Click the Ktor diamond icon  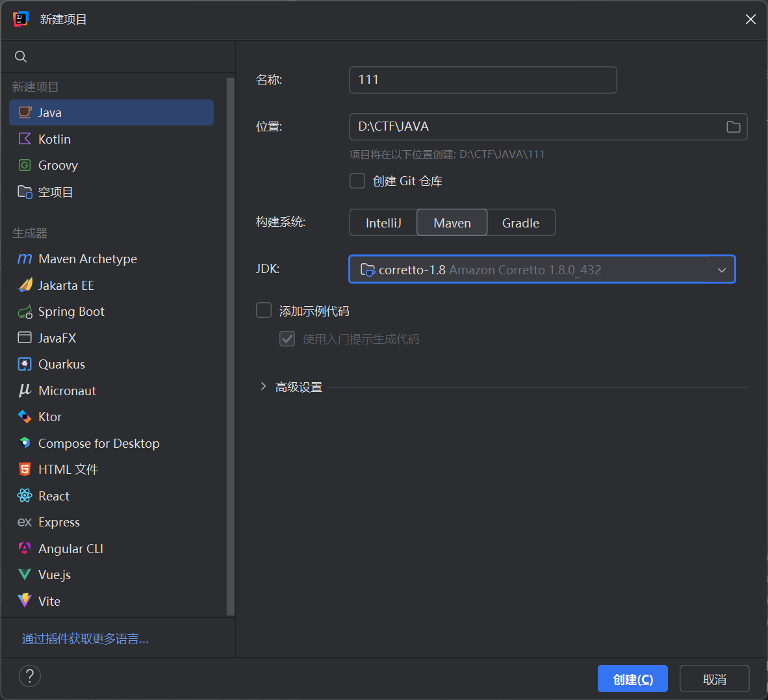(25, 417)
